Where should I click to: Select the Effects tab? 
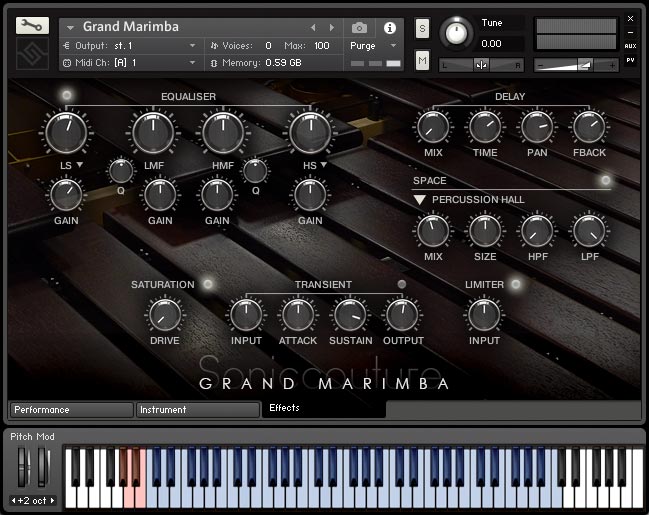[324, 409]
